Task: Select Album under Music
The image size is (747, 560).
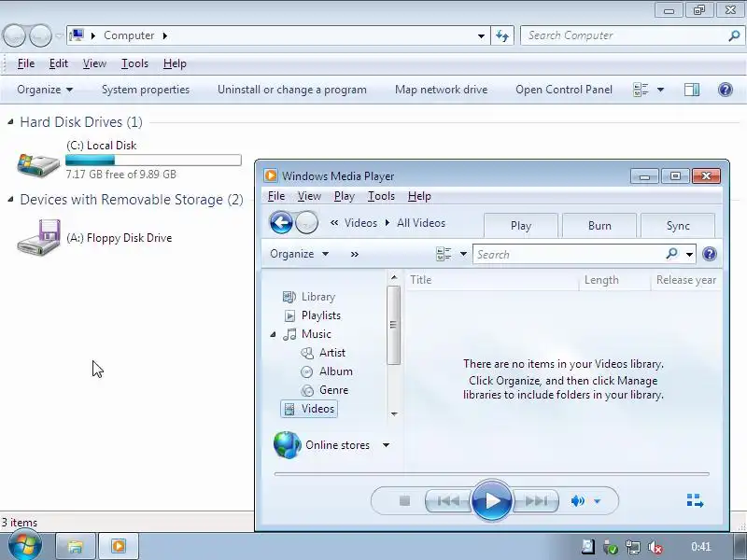Action: pos(327,371)
